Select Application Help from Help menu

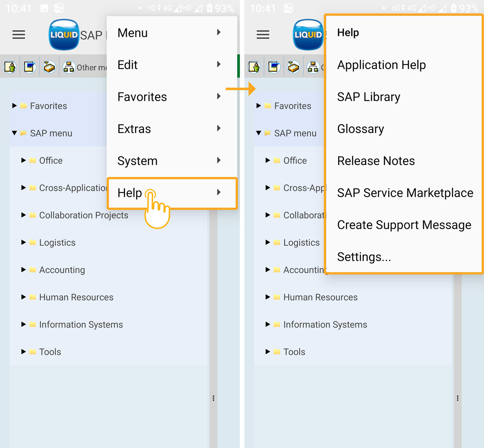[381, 65]
